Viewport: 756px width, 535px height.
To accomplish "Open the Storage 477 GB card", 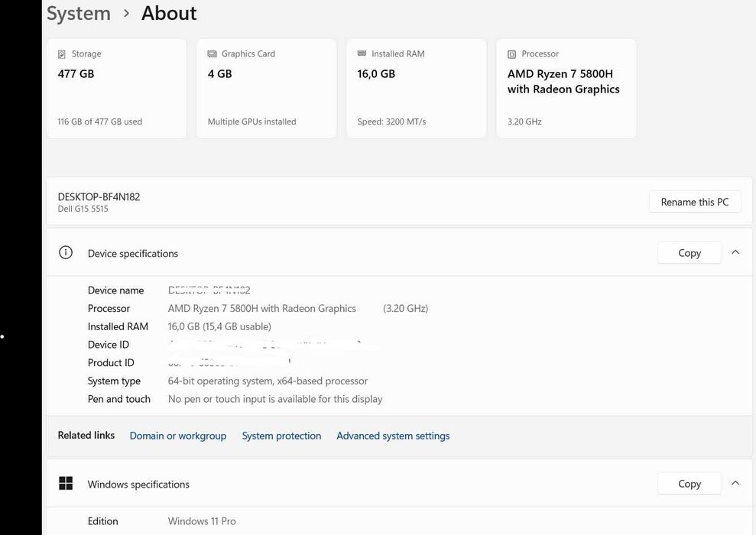I will [116, 89].
